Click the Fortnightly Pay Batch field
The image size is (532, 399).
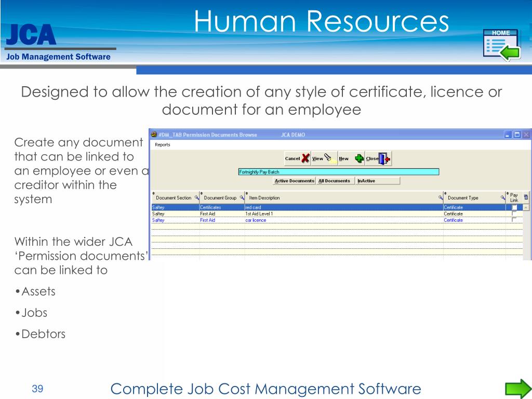(x=339, y=172)
